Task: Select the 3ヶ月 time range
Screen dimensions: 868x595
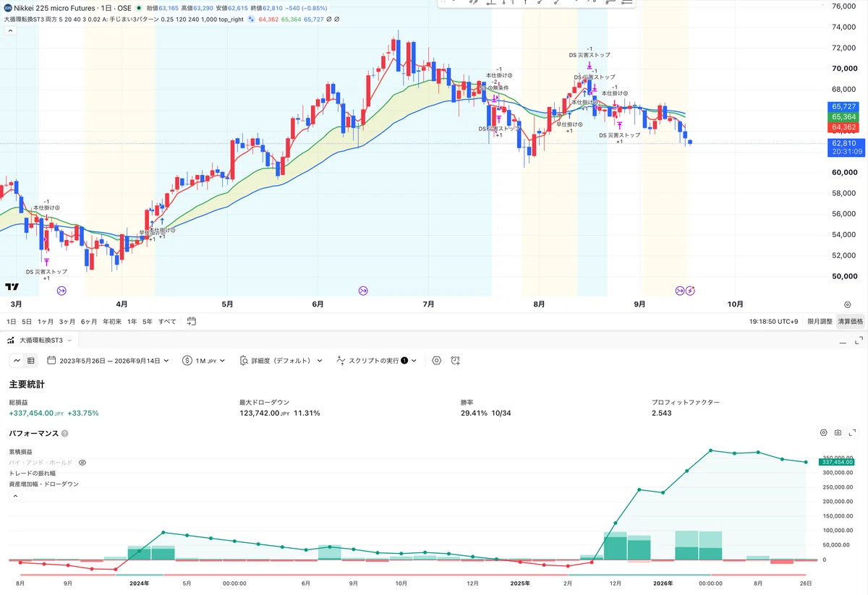Action: coord(67,321)
